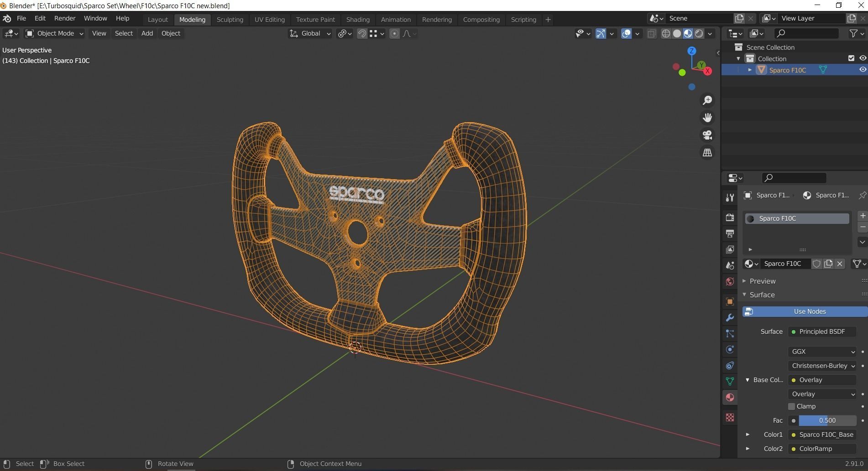
Task: Open the Christensen-Burley subsurface method dropdown
Action: point(822,366)
